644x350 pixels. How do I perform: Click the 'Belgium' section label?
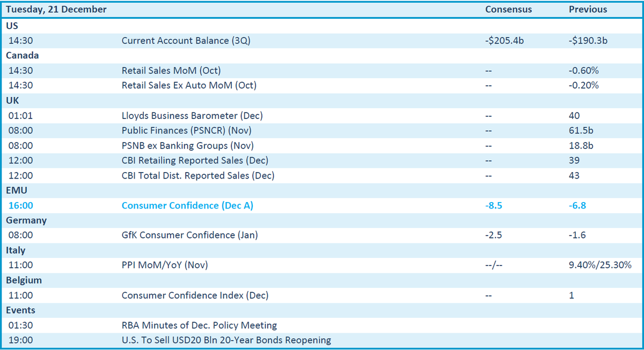24,280
